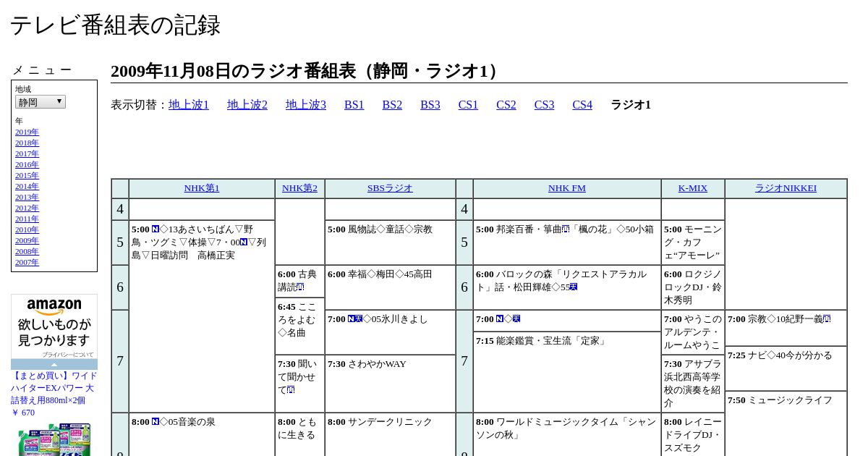Viewport: 868px width, 456px height.
Task: Open the NHK FM station header link
Action: click(567, 188)
